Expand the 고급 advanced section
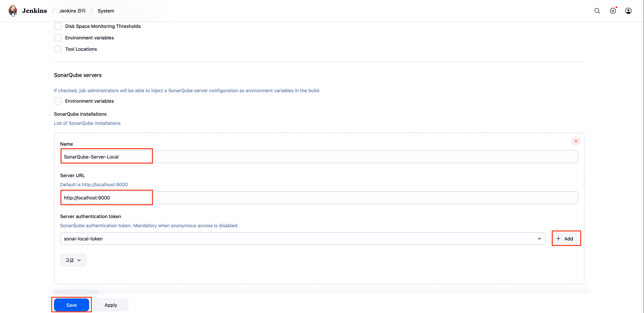Viewport: 644px width, 313px height. tap(73, 260)
